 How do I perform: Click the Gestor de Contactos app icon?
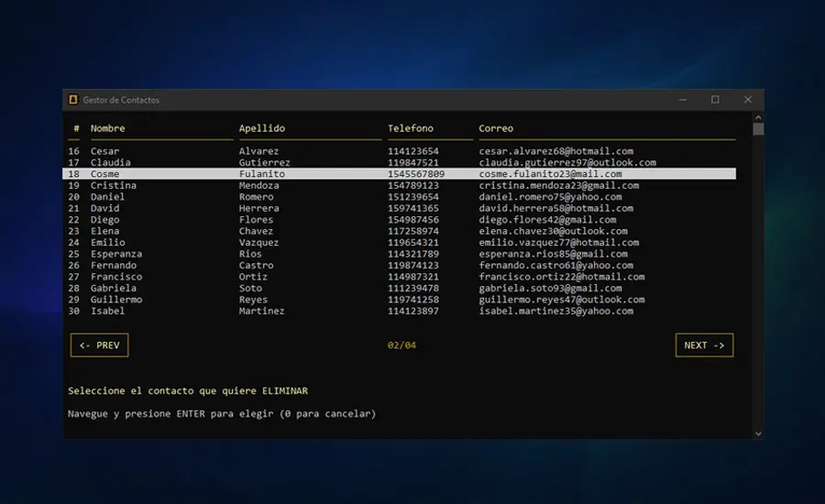pos(73,100)
